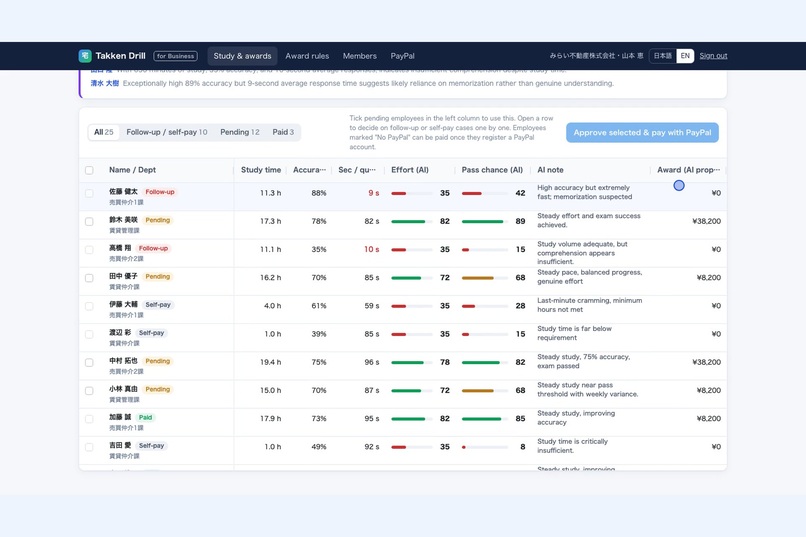This screenshot has height=537, width=806.
Task: Tick the checkbox for 小林 真由
Action: [x=89, y=391]
